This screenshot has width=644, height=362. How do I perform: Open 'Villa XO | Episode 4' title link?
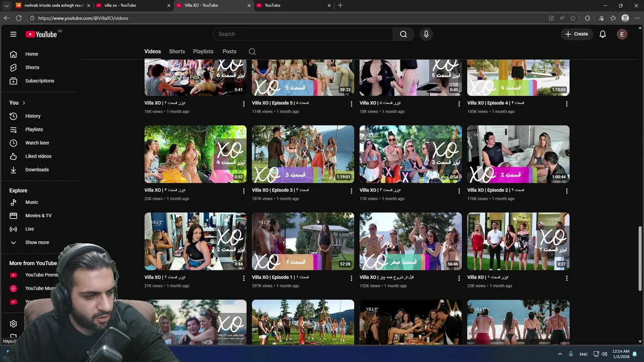coord(496,103)
